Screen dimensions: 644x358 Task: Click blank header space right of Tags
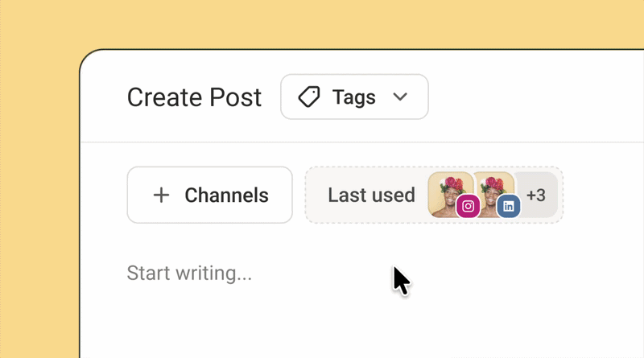pyautogui.click(x=534, y=97)
